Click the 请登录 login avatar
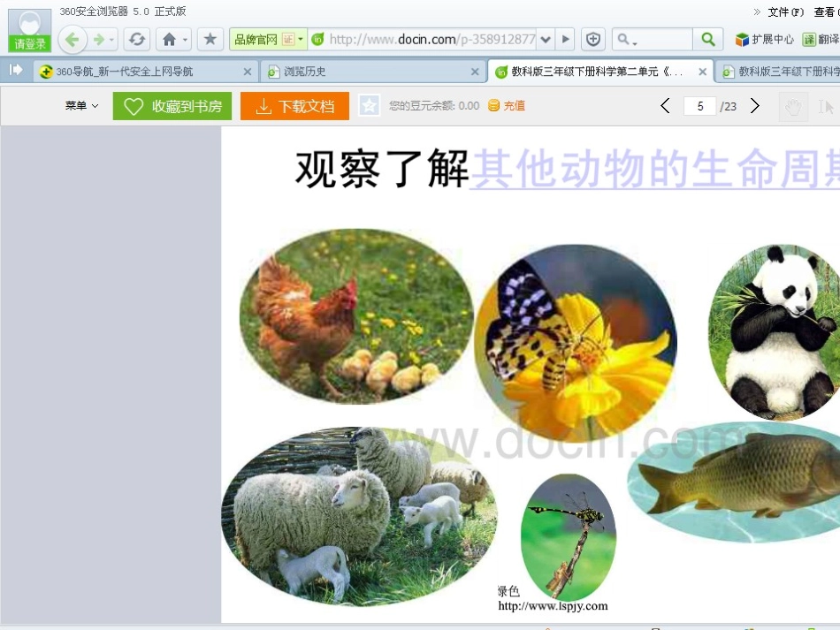This screenshot has height=630, width=840. (x=29, y=31)
